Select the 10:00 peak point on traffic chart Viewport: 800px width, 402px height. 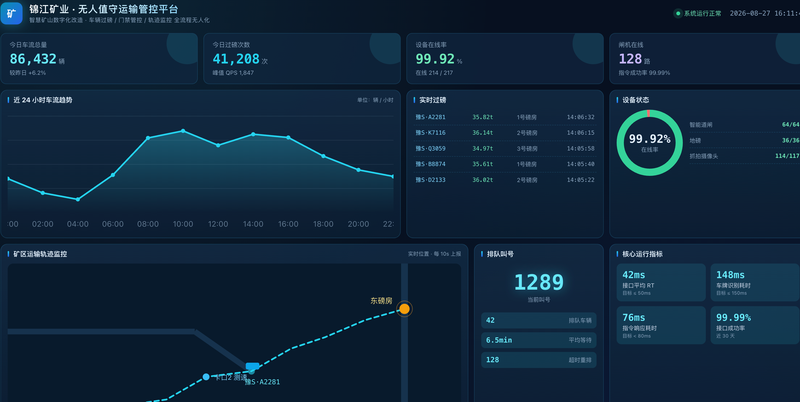(183, 131)
